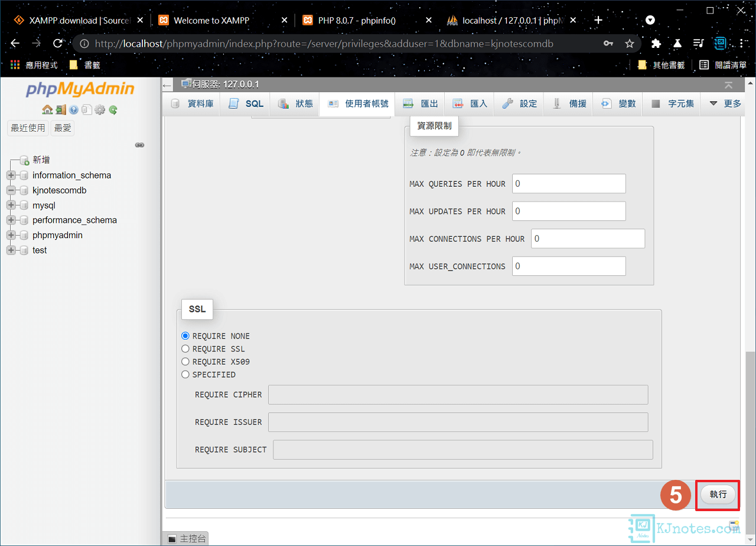The height and width of the screenshot is (546, 756).
Task: Select the REQUIRE NONE radio button
Action: (x=185, y=336)
